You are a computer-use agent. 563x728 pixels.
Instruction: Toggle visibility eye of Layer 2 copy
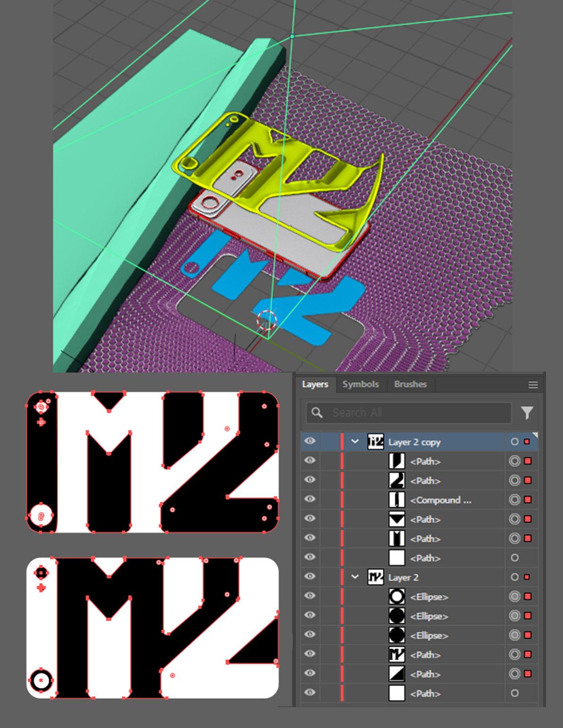pos(309,441)
